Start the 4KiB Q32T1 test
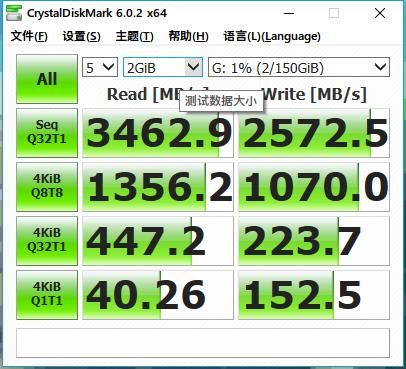406x369 pixels. (x=47, y=241)
